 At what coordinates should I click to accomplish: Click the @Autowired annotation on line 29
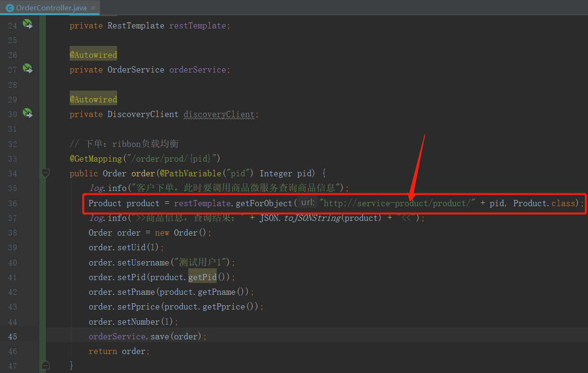(93, 100)
